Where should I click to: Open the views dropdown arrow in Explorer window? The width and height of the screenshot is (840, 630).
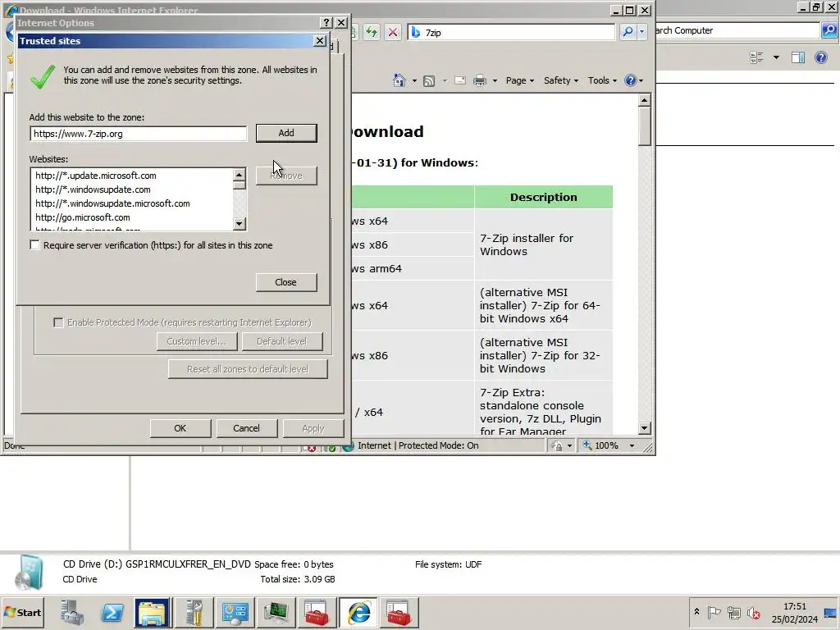pyautogui.click(x=776, y=57)
